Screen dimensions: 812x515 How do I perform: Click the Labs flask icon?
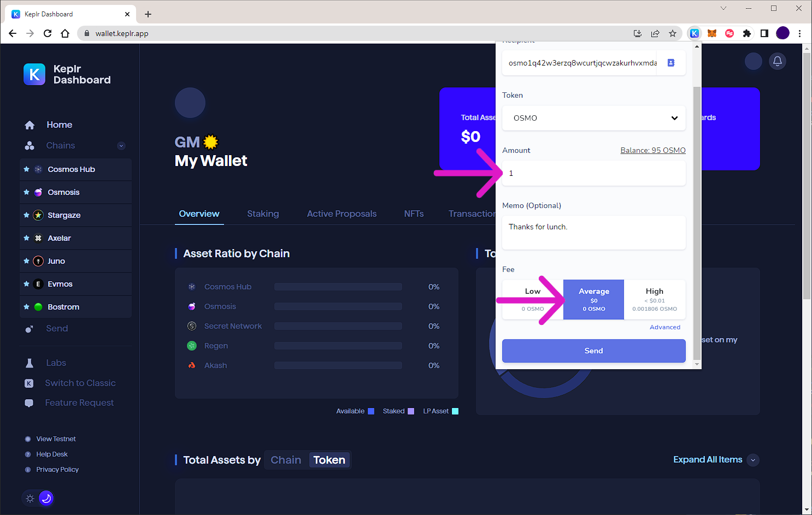pyautogui.click(x=30, y=363)
